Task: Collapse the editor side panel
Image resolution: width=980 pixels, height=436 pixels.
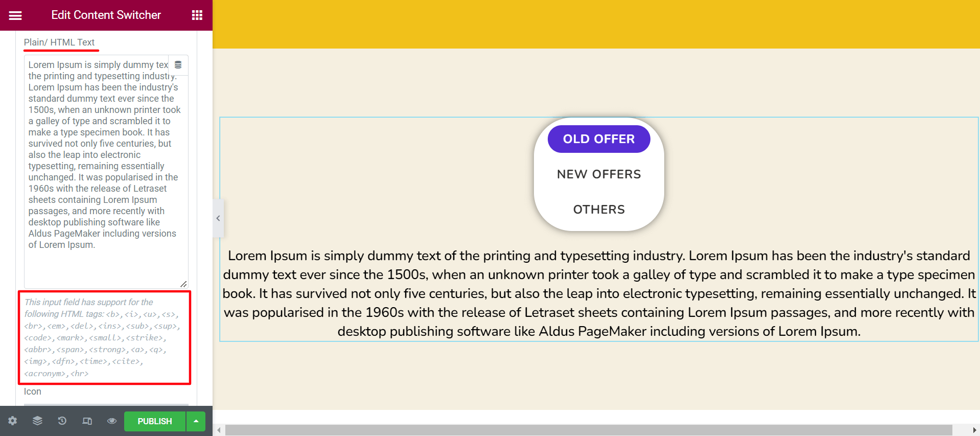Action: [218, 218]
